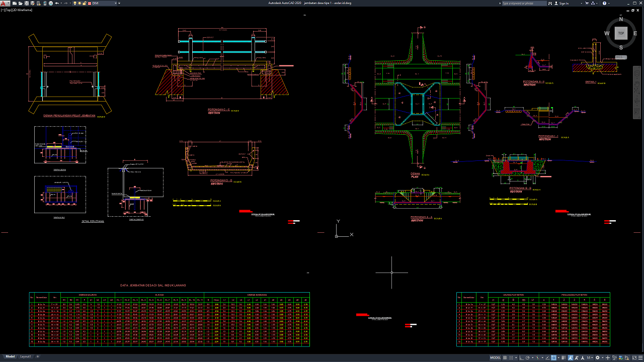Open the Autodesk App Store cart icon
The width and height of the screenshot is (644, 362).
point(587,3)
